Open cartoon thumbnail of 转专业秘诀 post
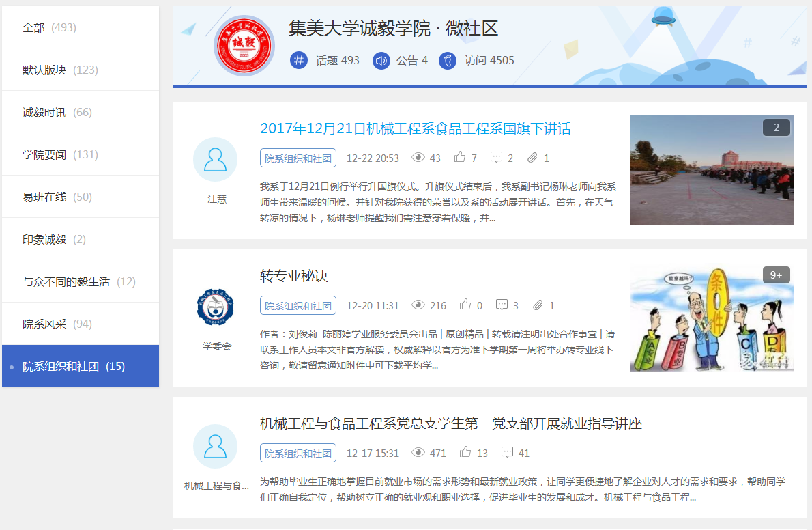 (711, 318)
